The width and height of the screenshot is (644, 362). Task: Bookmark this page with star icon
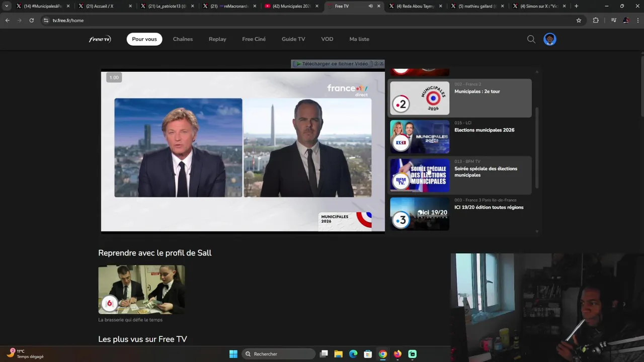[x=579, y=20]
